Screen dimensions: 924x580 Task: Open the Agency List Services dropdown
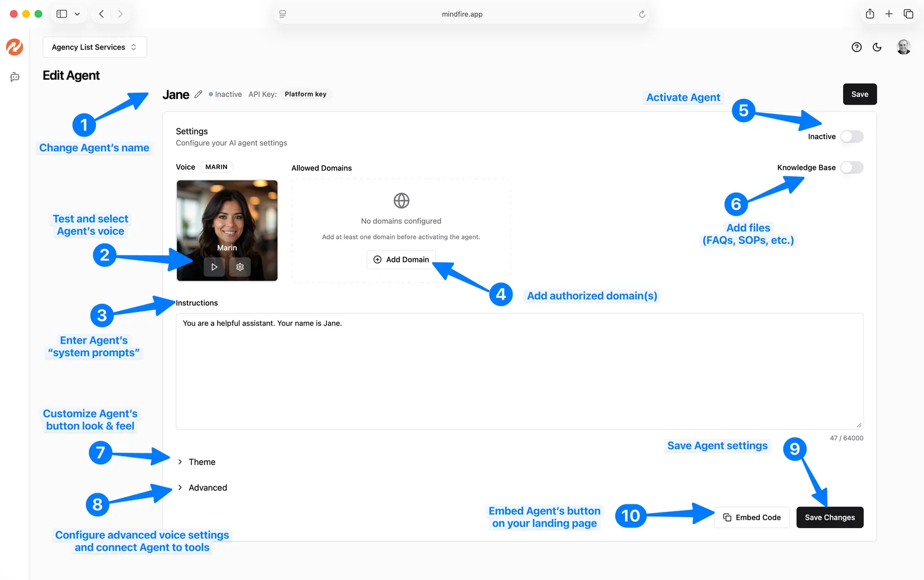[95, 47]
